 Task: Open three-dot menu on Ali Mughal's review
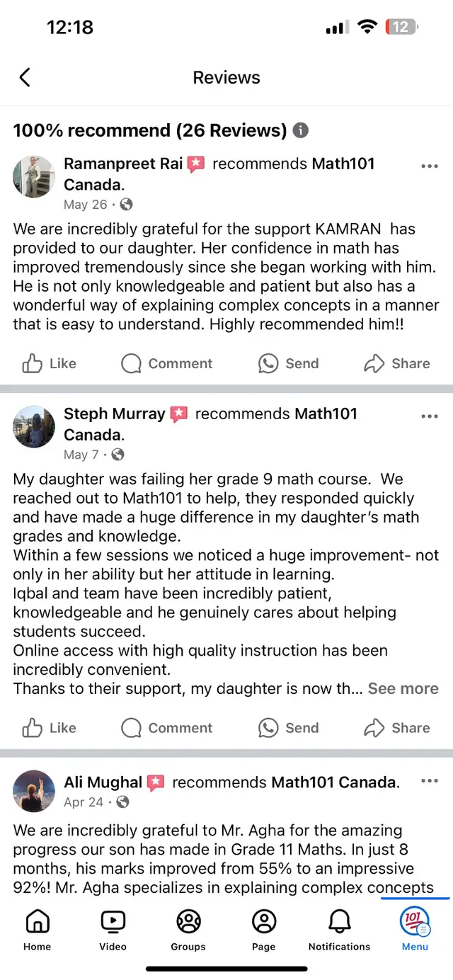pyautogui.click(x=430, y=781)
